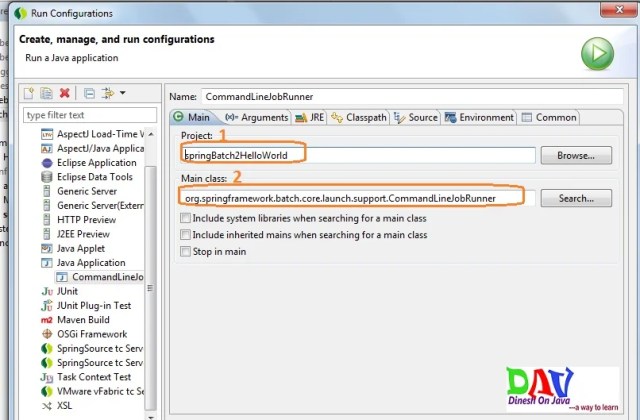Image resolution: width=640 pixels, height=420 pixels.
Task: Switch to the Main tab
Action: click(x=191, y=118)
